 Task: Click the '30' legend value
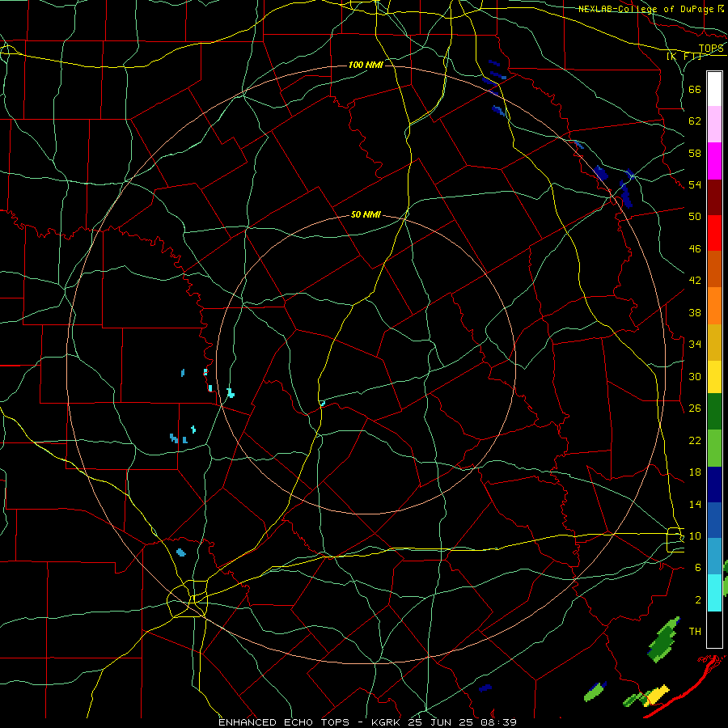point(695,376)
